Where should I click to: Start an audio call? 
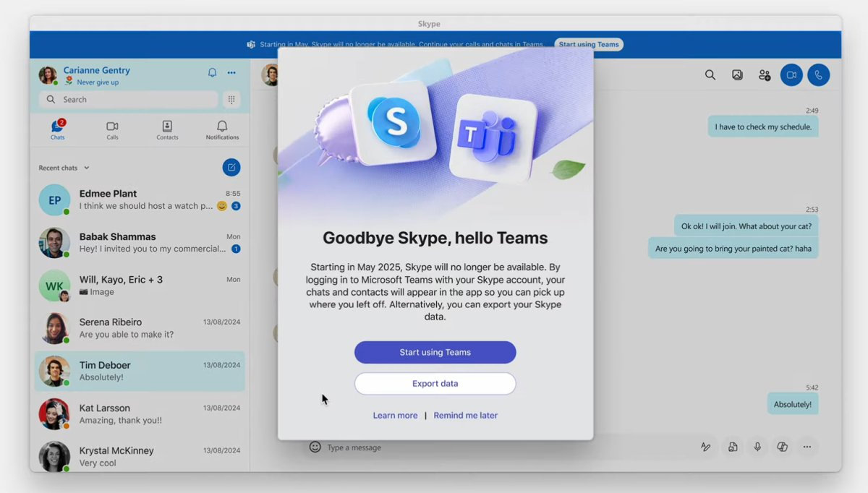click(x=819, y=74)
